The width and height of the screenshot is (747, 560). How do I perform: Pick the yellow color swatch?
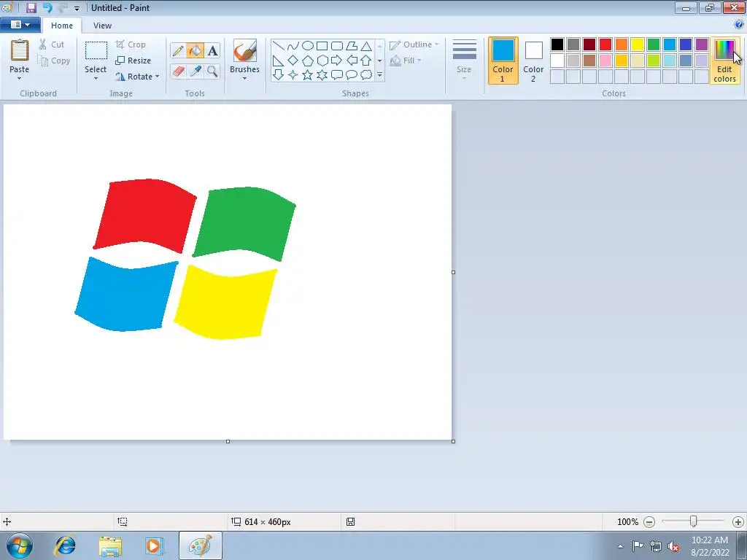638,44
